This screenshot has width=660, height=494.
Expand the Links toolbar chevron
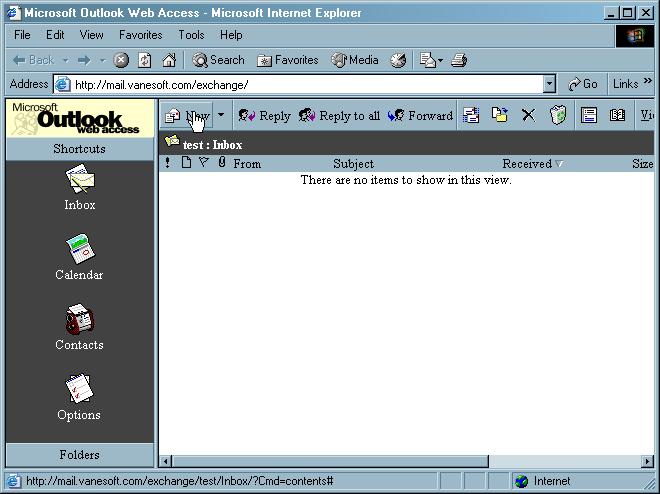pyautogui.click(x=647, y=80)
